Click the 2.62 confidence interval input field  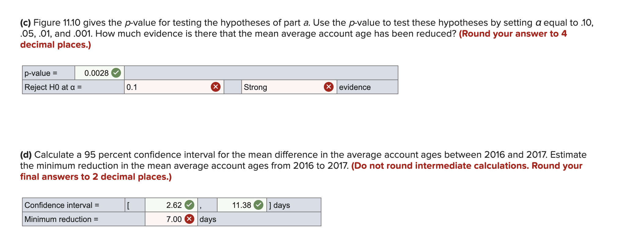coord(168,205)
